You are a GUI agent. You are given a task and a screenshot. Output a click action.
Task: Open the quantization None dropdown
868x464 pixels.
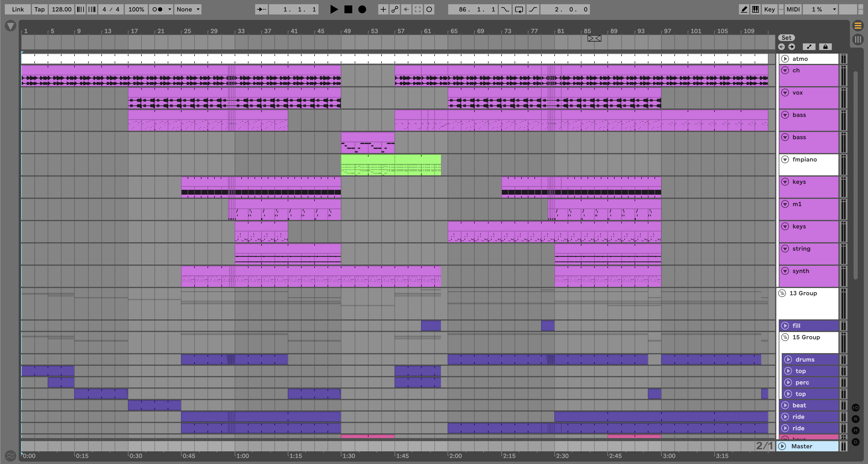(188, 9)
